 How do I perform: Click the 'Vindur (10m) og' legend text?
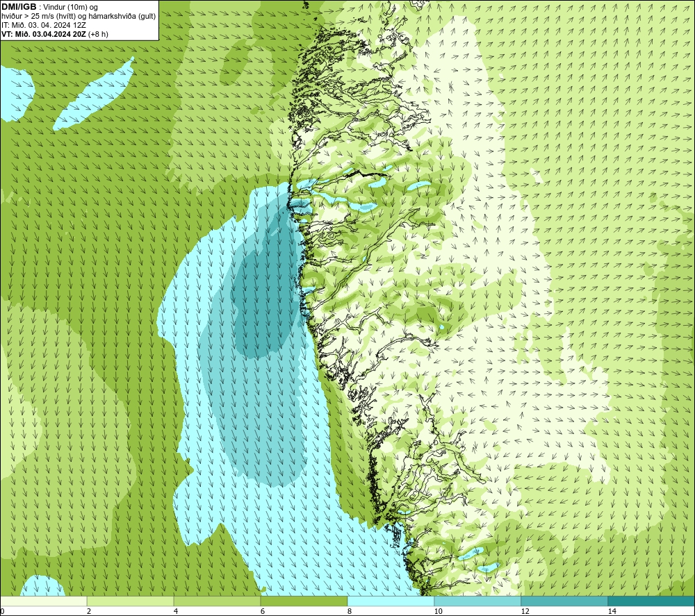70,8
